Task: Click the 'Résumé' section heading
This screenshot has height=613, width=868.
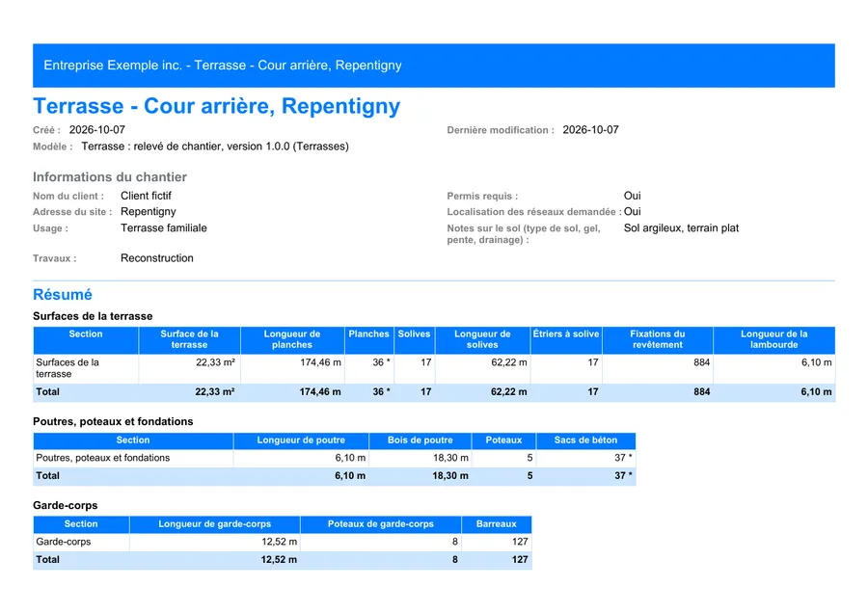Action: 63,294
